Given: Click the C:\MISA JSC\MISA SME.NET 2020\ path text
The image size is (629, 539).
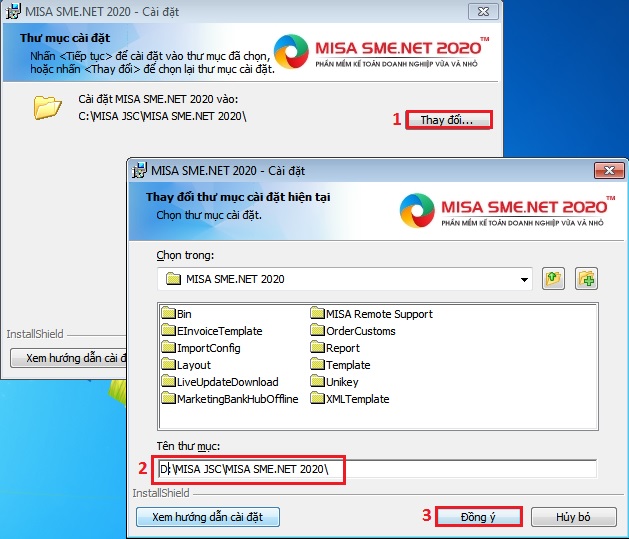Looking at the screenshot, I should tap(162, 116).
